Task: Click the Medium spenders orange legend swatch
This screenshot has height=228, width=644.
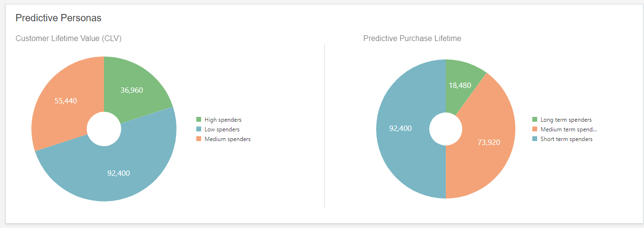Action: click(199, 139)
